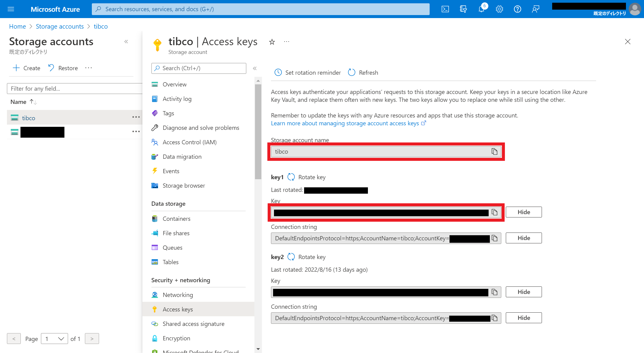Rotate key for key1
The height and width of the screenshot is (353, 644).
[x=306, y=177]
